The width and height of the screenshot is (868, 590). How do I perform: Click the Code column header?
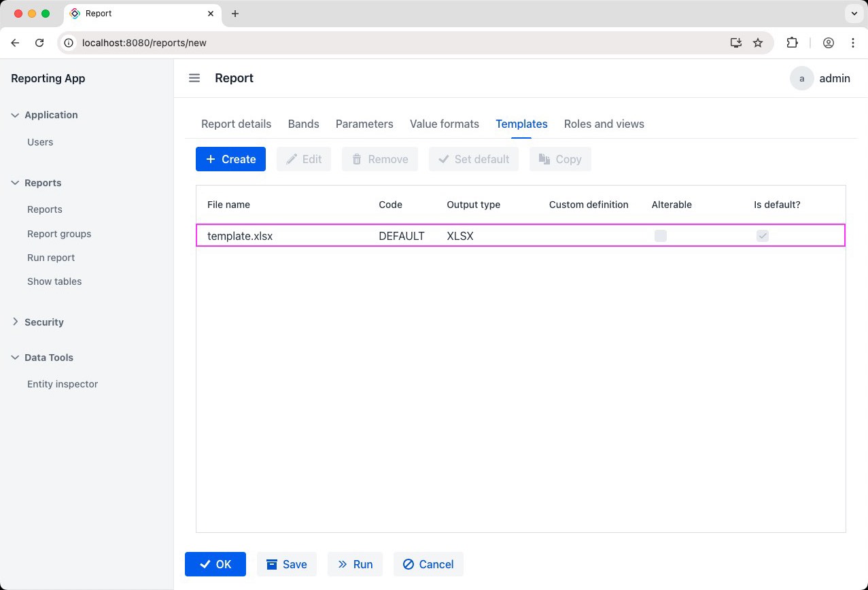pos(390,205)
